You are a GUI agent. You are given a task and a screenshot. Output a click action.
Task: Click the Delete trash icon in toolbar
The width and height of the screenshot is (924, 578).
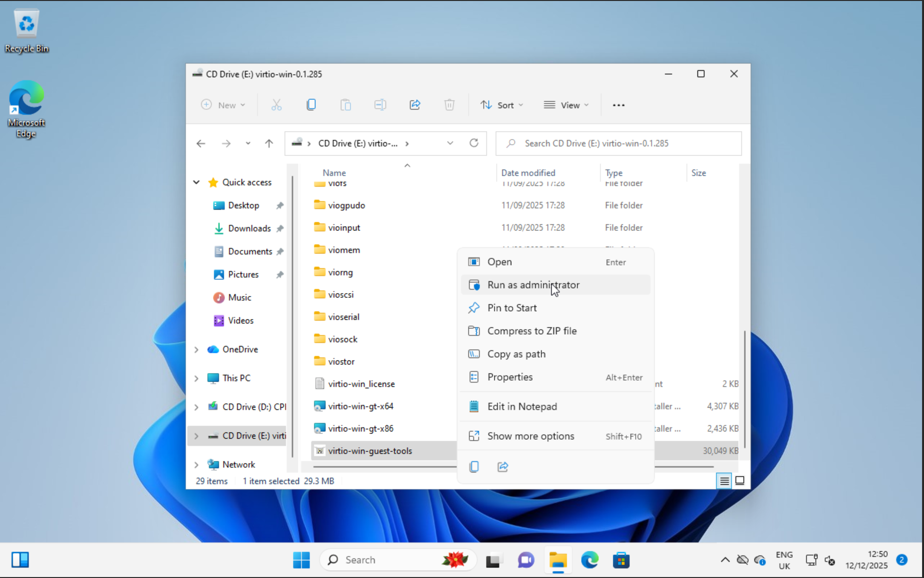450,105
